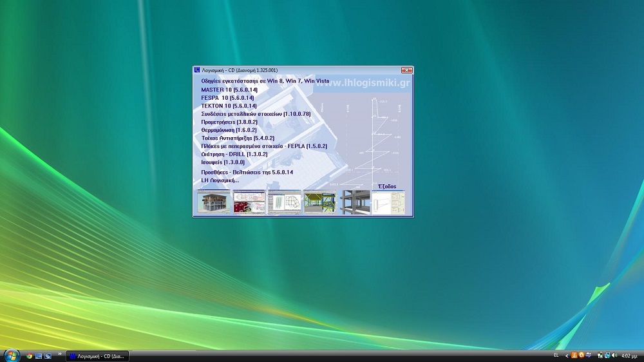
Task: Launch Chrome from Quick Launch
Action: [x=29, y=356]
